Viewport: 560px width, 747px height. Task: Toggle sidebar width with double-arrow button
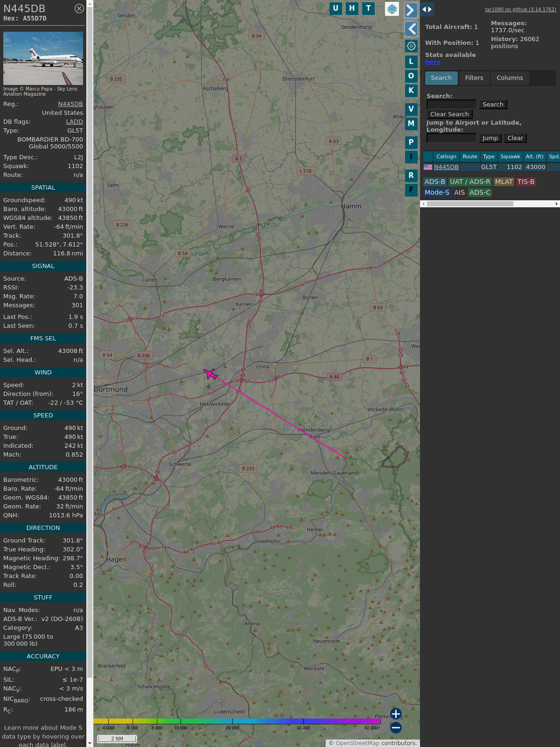pyautogui.click(x=427, y=9)
